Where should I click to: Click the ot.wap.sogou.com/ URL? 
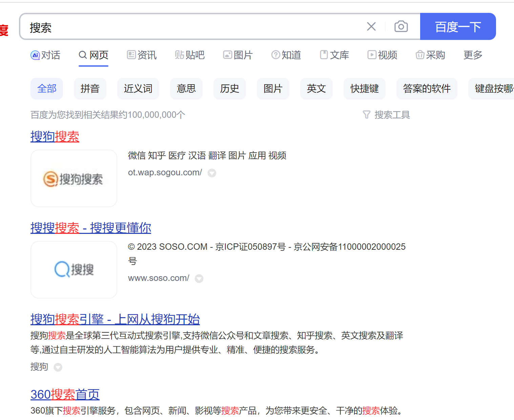tap(165, 173)
